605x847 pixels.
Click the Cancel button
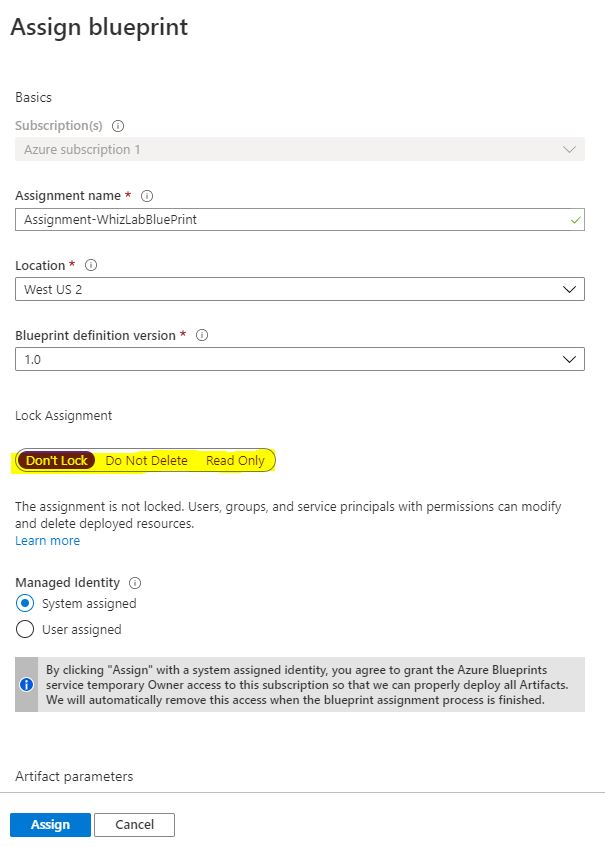pos(135,824)
